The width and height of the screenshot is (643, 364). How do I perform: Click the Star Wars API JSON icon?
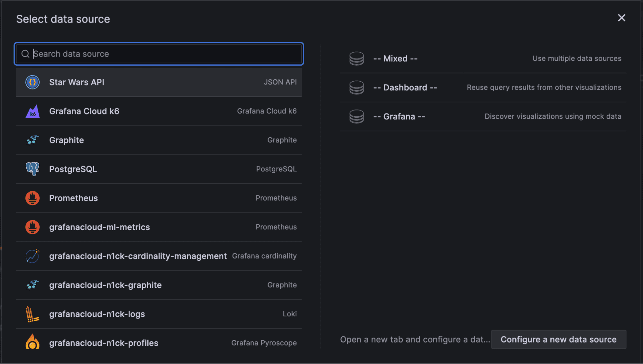(x=32, y=82)
